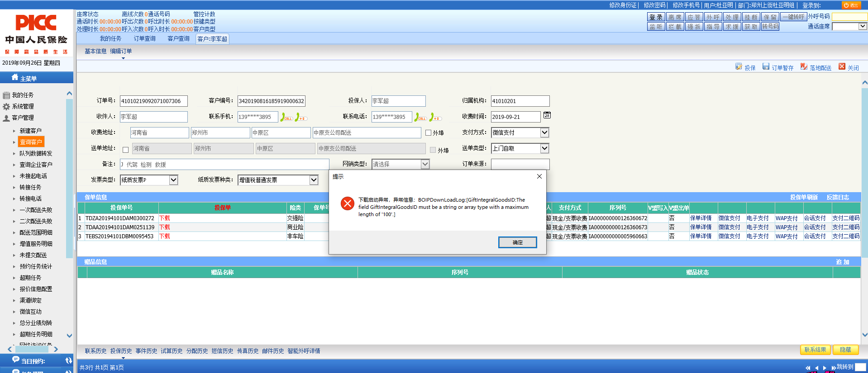Click the 我的任务 list icon in sidebar
The image size is (868, 373).
(6, 95)
